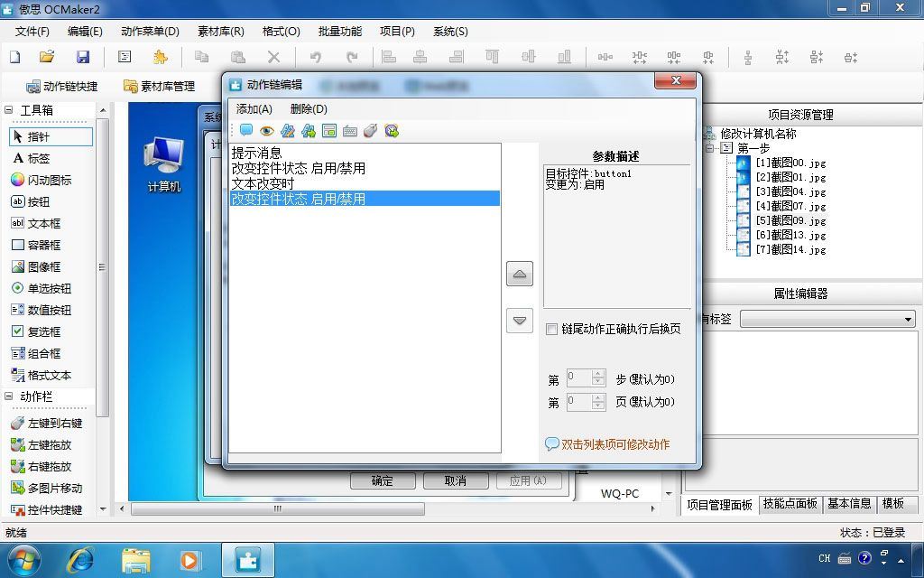The image size is (924, 578).
Task: Add a prompt message via speech bubble icon
Action: tap(245, 130)
